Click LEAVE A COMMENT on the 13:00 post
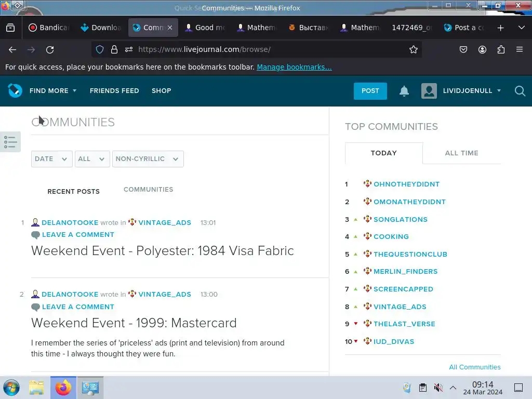Screen dimensions: 532x399 (x=78, y=307)
